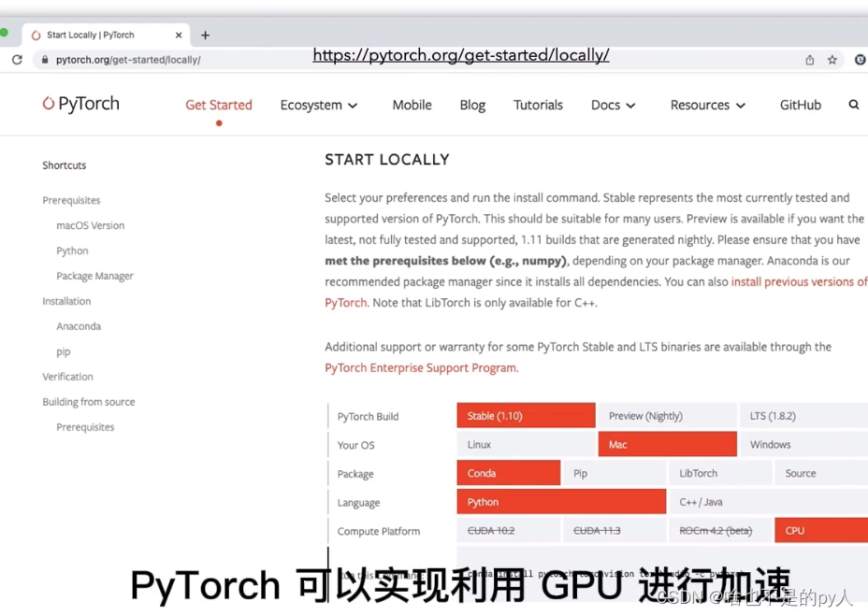Image resolution: width=868 pixels, height=616 pixels.
Task: Jump to Building from source section
Action: (x=89, y=402)
